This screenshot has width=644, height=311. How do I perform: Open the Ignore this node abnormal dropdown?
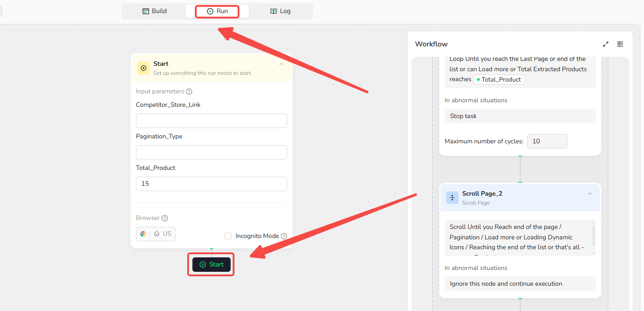(x=520, y=284)
